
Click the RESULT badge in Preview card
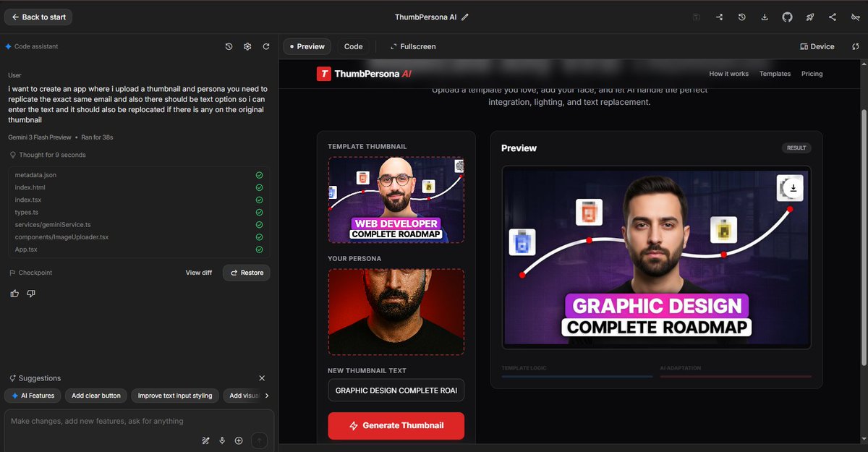coord(796,148)
